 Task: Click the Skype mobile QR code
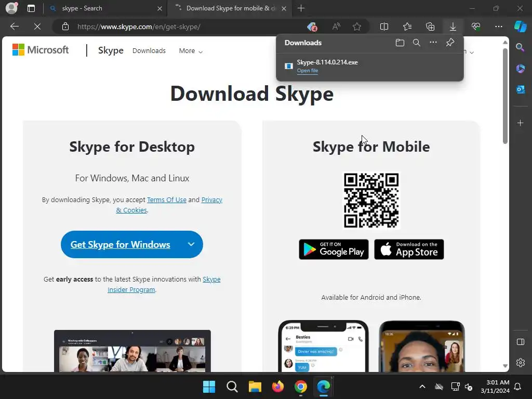click(371, 200)
